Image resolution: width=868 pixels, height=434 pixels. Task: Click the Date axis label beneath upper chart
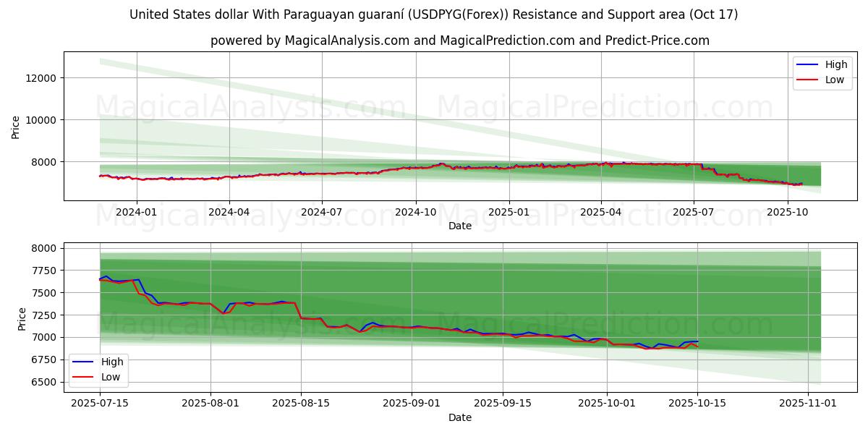tap(460, 226)
